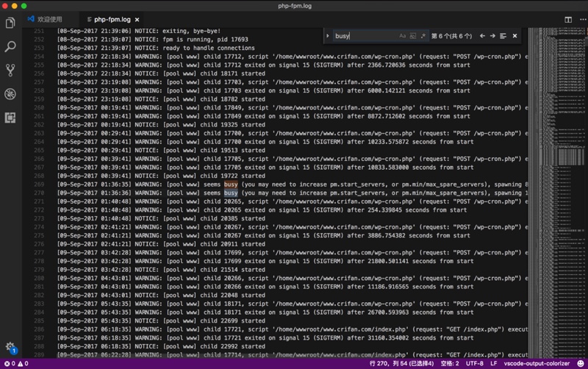Close the find widget
The height and width of the screenshot is (369, 588).
[x=515, y=36]
